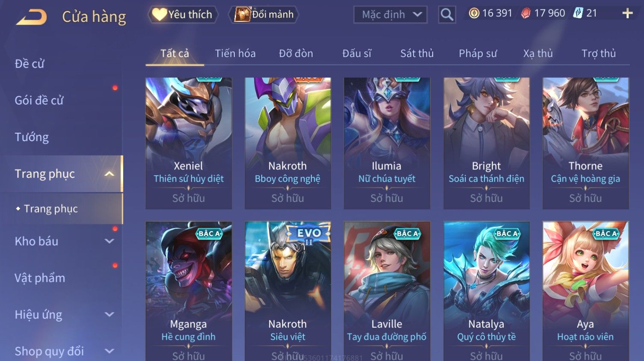Open Gói đề cử in the sidebar

39,101
